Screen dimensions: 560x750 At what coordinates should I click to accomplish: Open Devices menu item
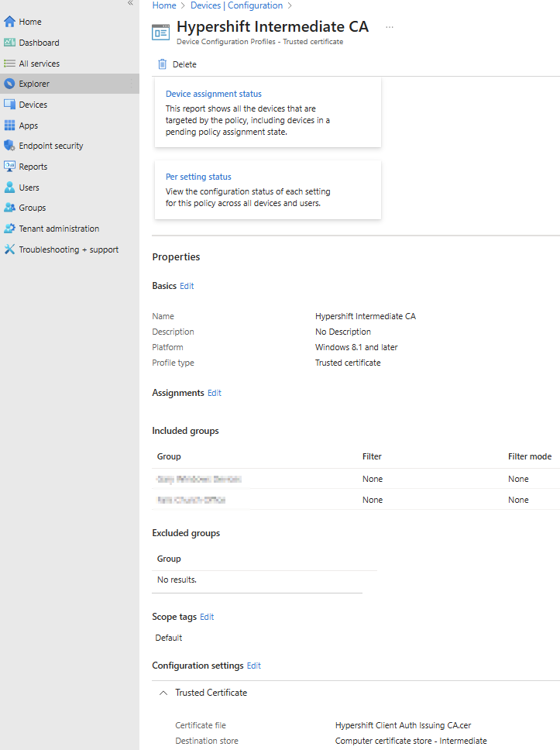[33, 105]
